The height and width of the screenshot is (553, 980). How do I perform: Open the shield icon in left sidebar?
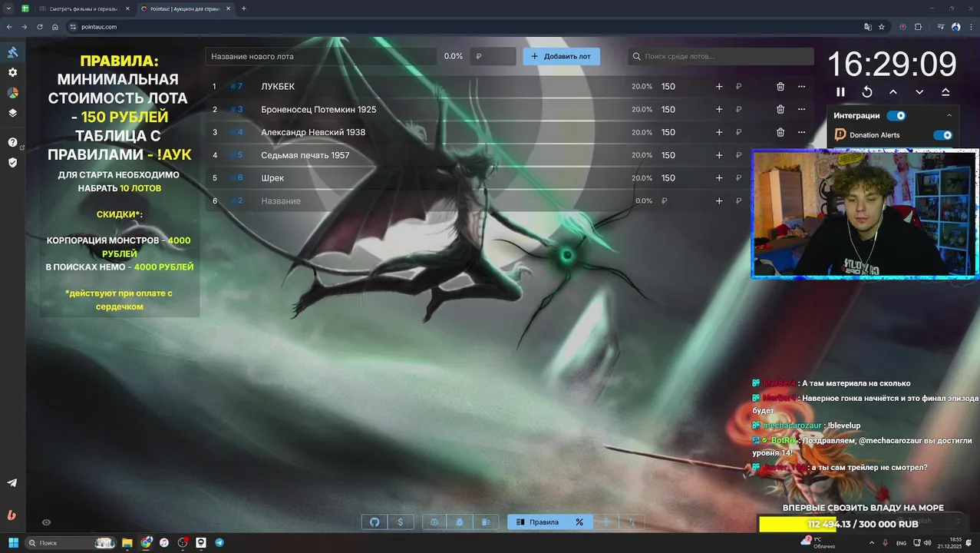[12, 162]
